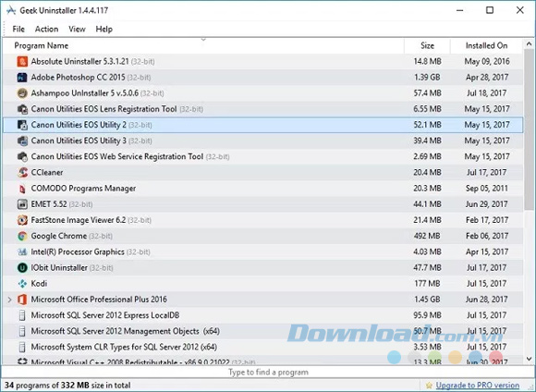Select Ashampoo UnInstaller 5 v.5.0.6 name

click(85, 93)
